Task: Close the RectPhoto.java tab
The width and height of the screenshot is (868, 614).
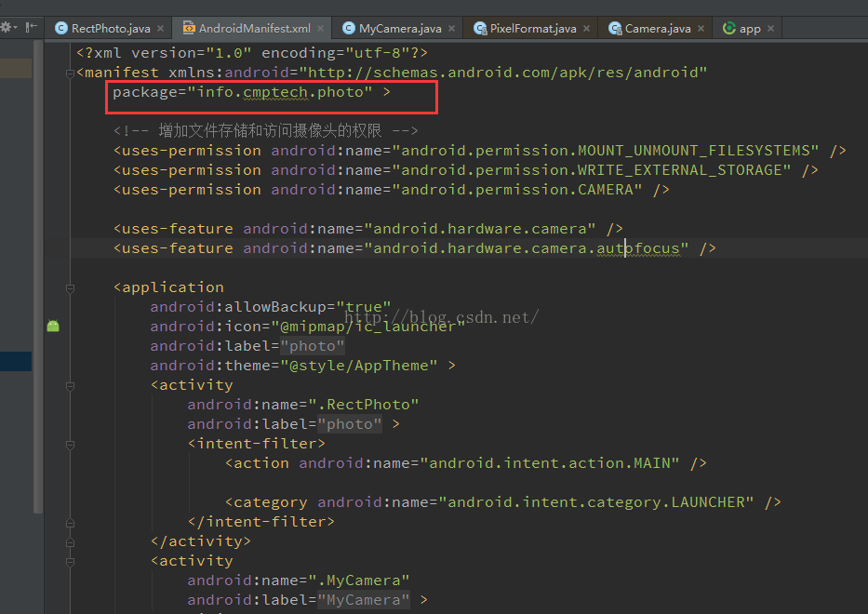Action: coord(162,29)
